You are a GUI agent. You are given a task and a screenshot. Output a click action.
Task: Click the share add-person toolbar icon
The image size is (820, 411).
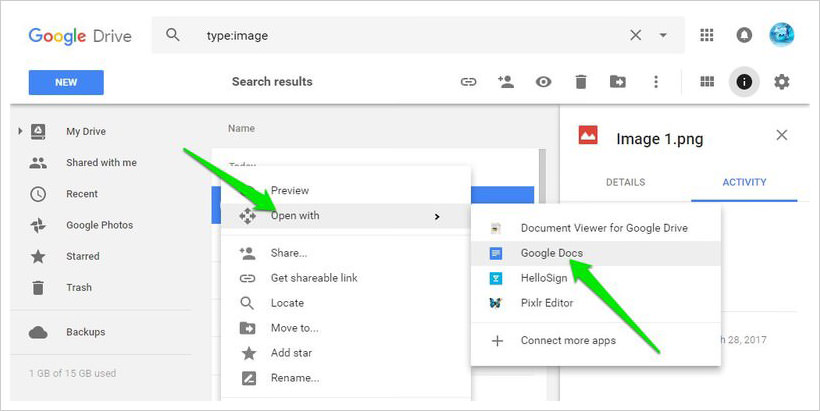point(506,82)
